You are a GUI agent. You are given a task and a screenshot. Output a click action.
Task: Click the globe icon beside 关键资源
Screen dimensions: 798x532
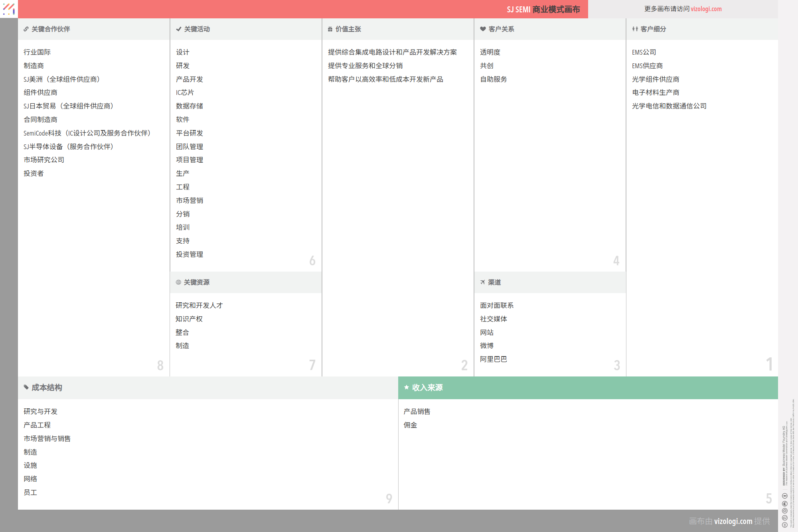tap(178, 282)
